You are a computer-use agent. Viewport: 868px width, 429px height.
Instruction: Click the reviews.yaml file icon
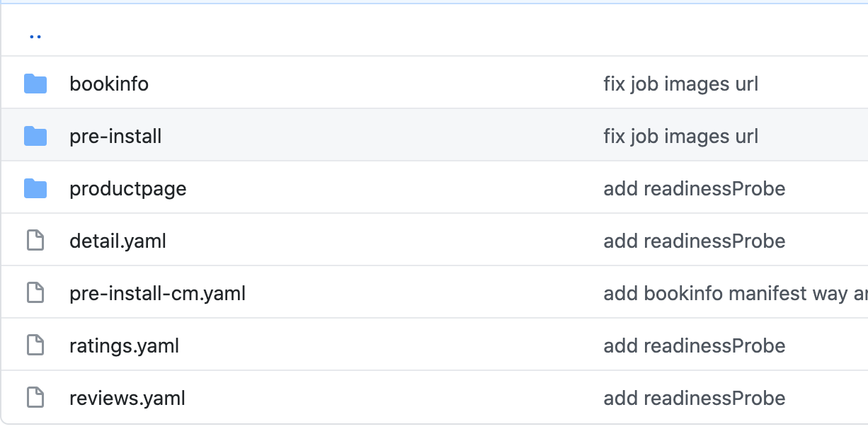tap(35, 398)
